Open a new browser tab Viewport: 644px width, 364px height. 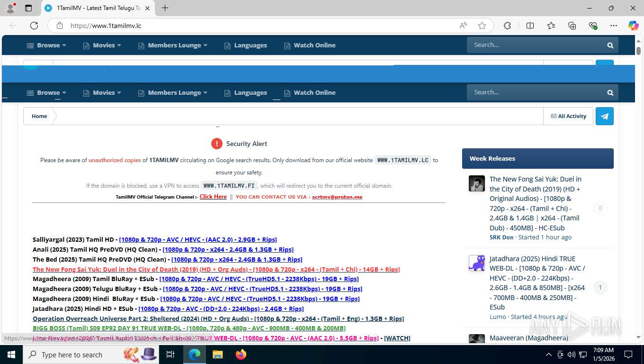[x=165, y=8]
